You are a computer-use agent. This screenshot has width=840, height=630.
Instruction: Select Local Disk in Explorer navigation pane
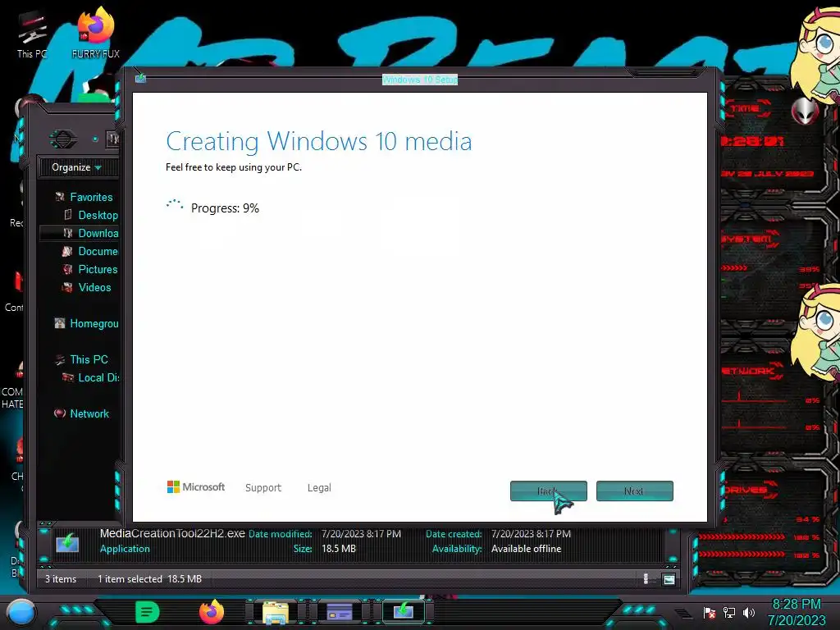point(98,377)
